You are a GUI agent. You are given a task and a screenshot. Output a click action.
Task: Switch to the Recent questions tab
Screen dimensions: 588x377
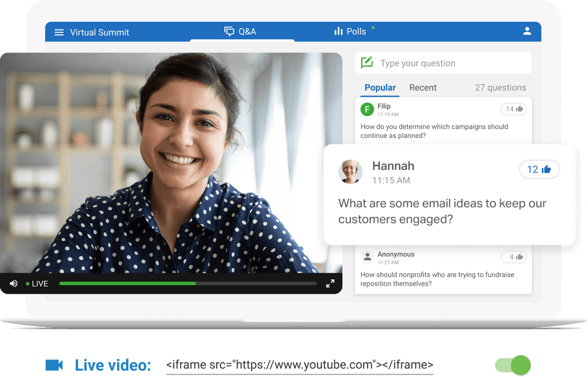[x=423, y=87]
